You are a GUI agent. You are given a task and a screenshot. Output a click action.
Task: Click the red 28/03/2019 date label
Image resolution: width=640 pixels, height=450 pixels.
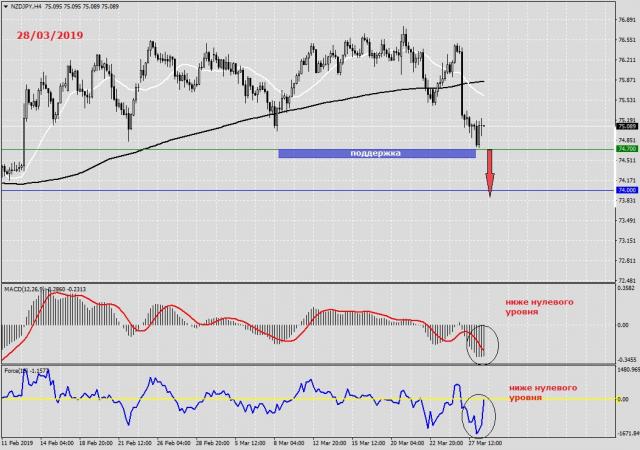pos(49,35)
